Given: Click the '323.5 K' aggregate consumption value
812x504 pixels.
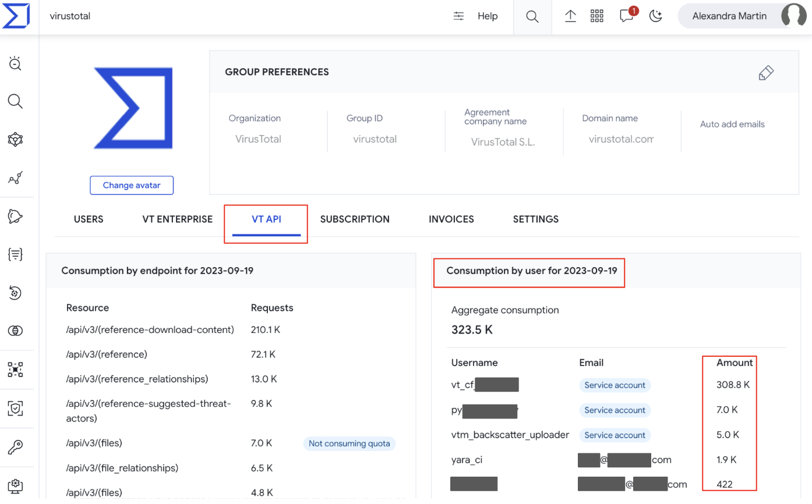Looking at the screenshot, I should tap(472, 330).
